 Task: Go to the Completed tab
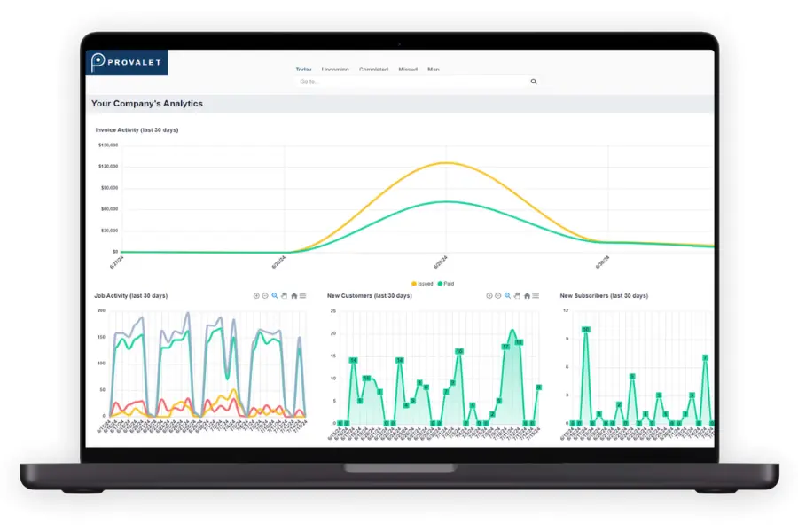(373, 69)
